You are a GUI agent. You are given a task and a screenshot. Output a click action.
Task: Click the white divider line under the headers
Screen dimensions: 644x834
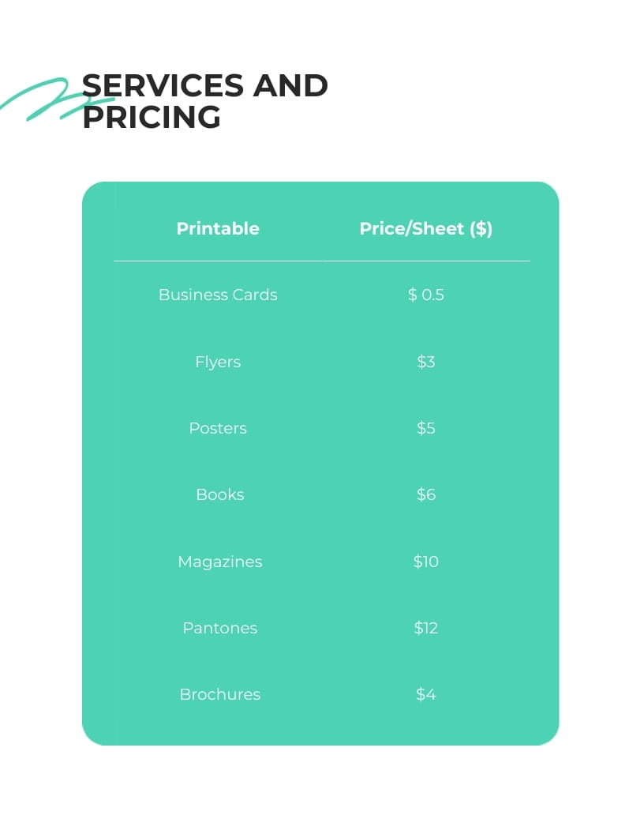pyautogui.click(x=322, y=261)
